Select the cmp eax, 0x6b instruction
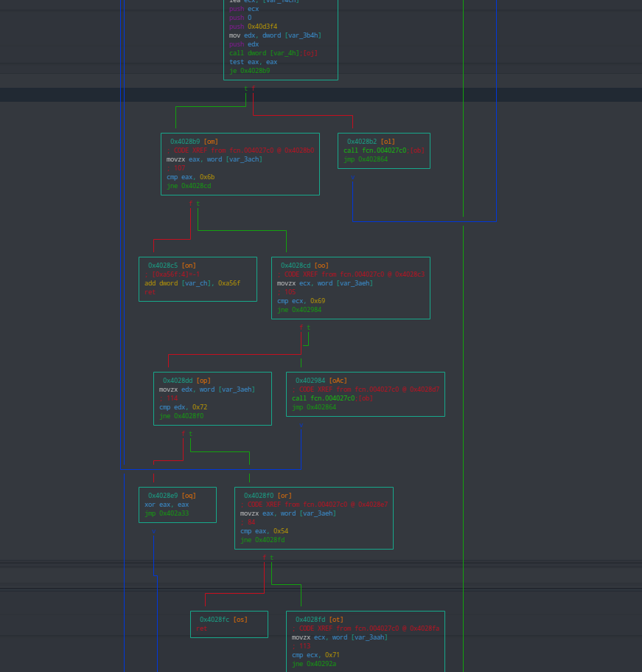The width and height of the screenshot is (642, 672). pyautogui.click(x=190, y=177)
